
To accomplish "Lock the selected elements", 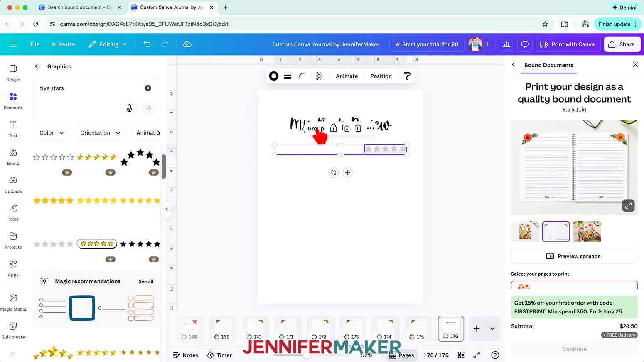I will point(333,128).
